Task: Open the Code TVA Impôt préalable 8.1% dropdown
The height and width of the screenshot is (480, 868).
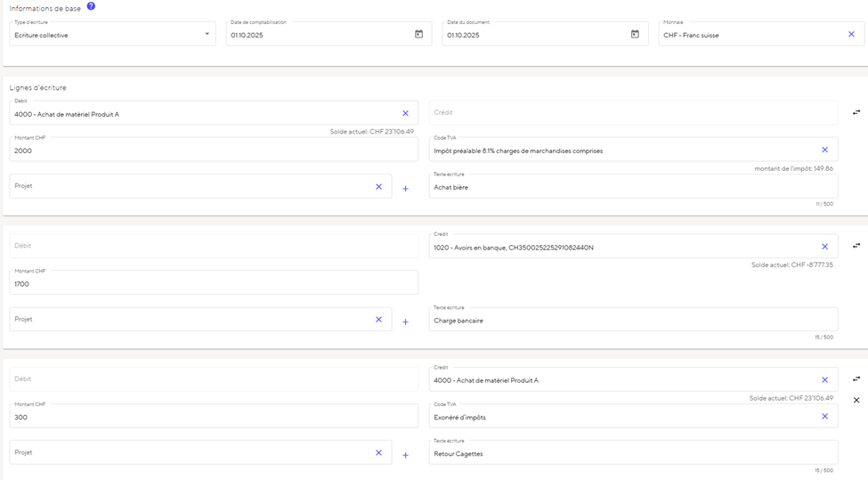Action: tap(623, 151)
